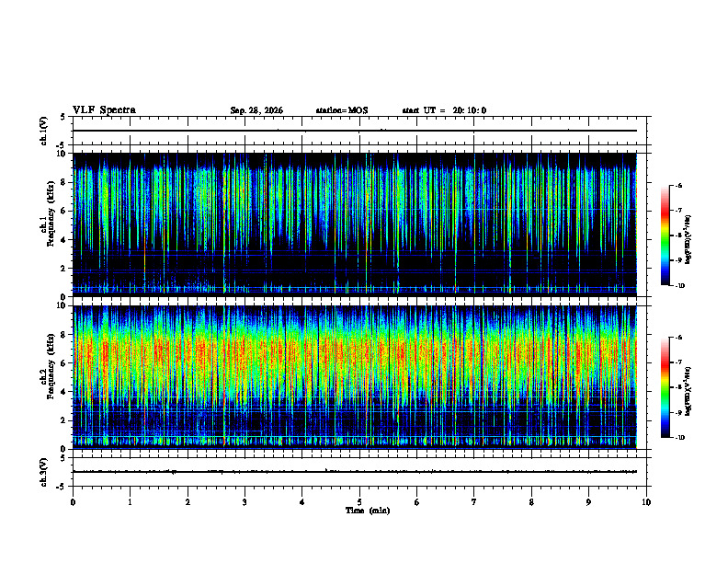The image size is (728, 563).
Task: Click the -6 label on ch.1 colorbar
Action: pos(678,185)
